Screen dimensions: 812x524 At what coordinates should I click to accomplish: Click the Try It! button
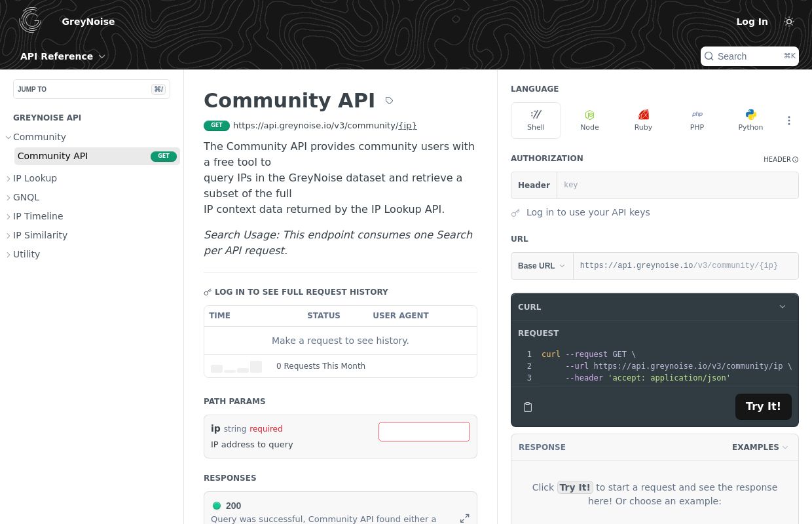tap(764, 407)
